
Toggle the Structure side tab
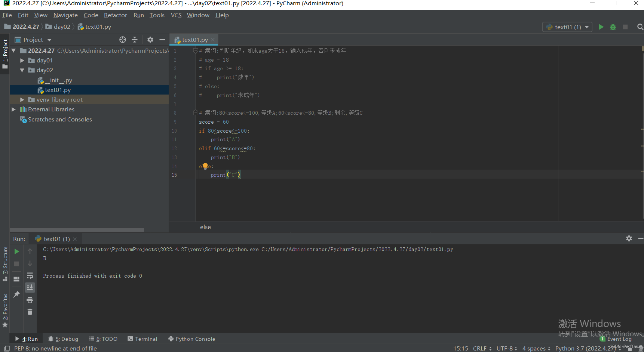5,264
